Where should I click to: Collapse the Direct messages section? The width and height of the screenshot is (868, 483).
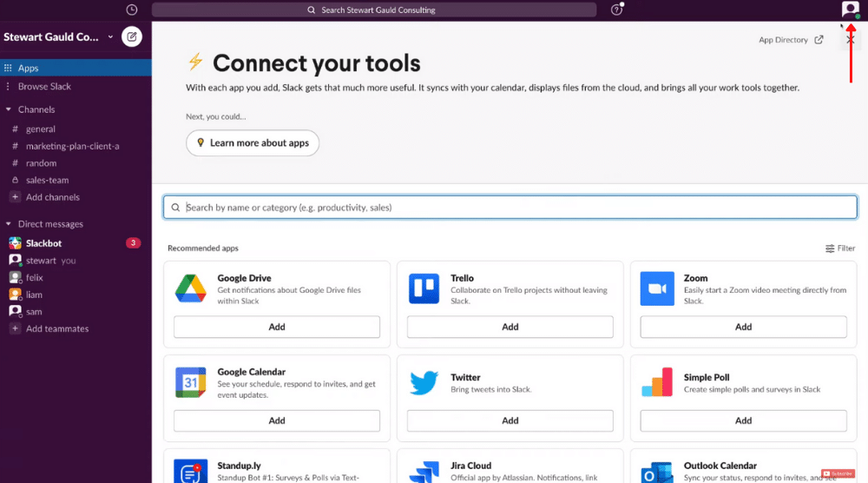point(9,224)
